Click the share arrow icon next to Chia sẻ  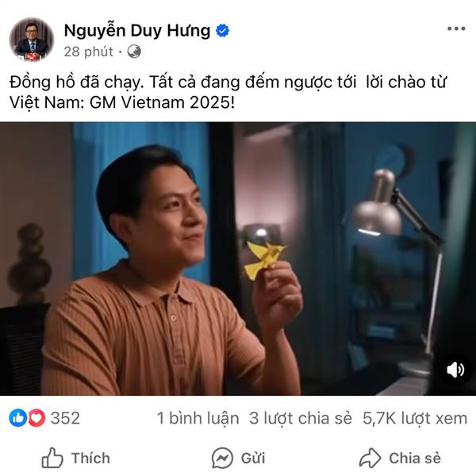(x=370, y=458)
